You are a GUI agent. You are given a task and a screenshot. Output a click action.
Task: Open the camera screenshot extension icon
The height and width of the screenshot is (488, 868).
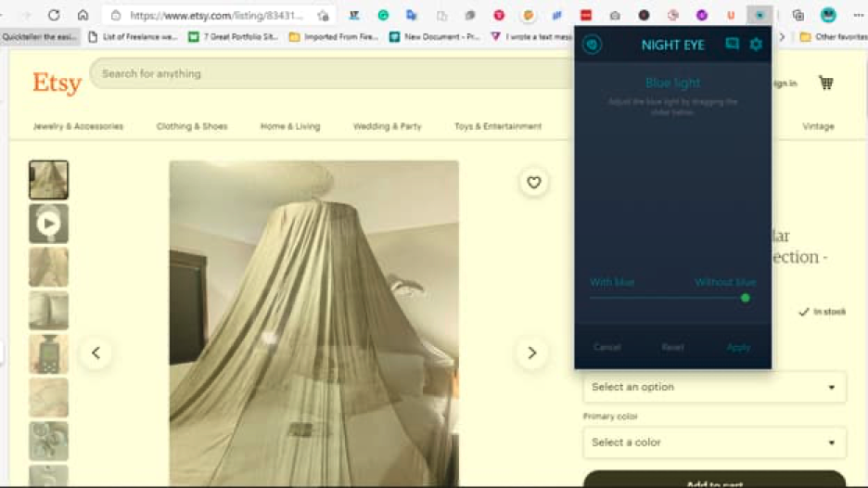(615, 16)
